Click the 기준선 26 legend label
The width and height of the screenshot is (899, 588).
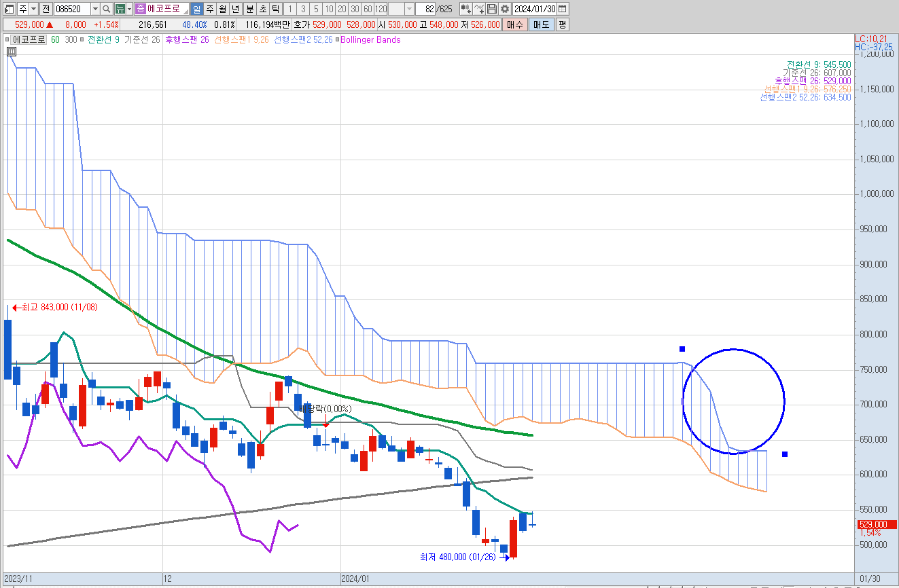pyautogui.click(x=142, y=40)
